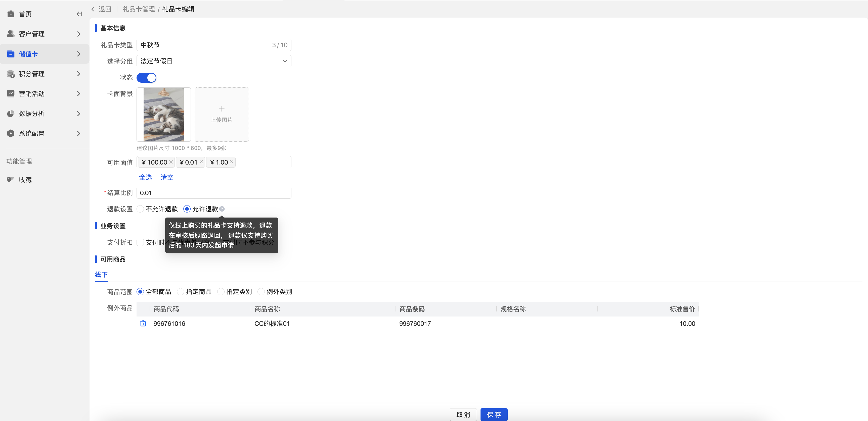Open 客户管理 menu item
The image size is (868, 421).
pos(32,34)
